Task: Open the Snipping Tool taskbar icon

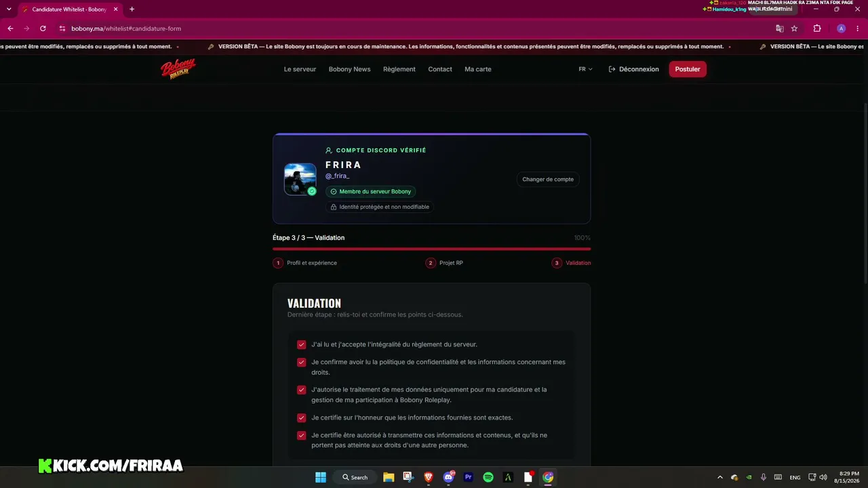Action: (408, 477)
